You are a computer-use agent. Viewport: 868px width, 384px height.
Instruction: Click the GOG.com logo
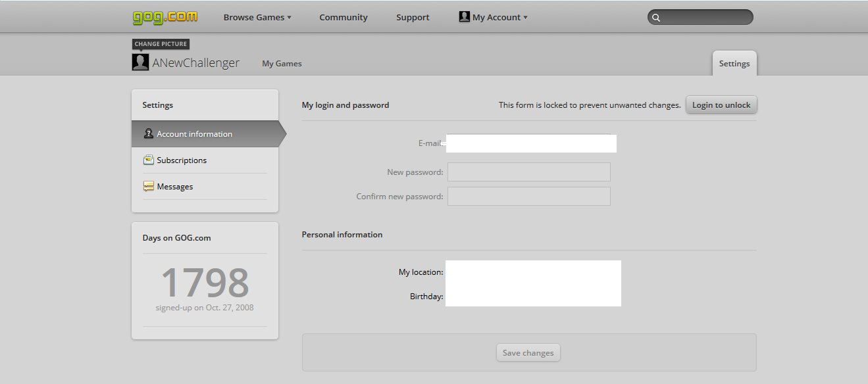pyautogui.click(x=165, y=17)
